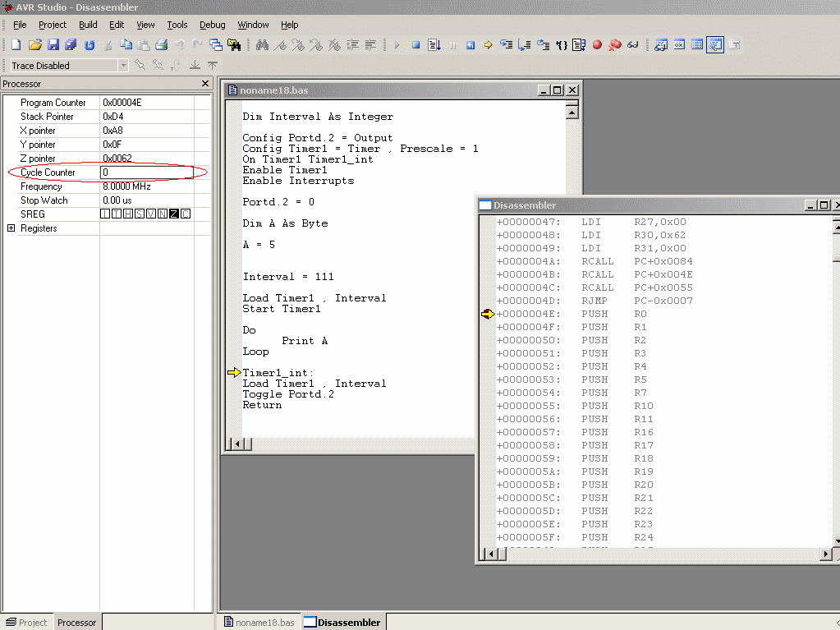
Task: Switch to the Project panel tab
Action: (26, 623)
